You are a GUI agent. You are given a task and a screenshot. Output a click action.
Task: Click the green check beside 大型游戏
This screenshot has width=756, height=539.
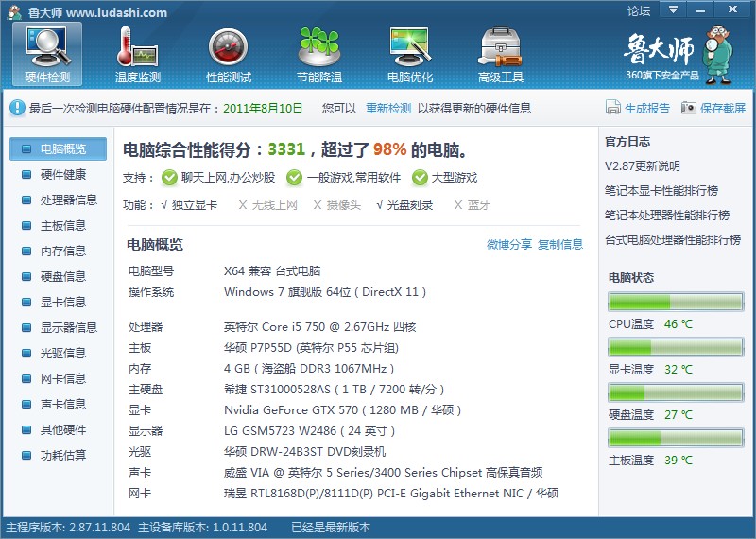click(x=420, y=178)
